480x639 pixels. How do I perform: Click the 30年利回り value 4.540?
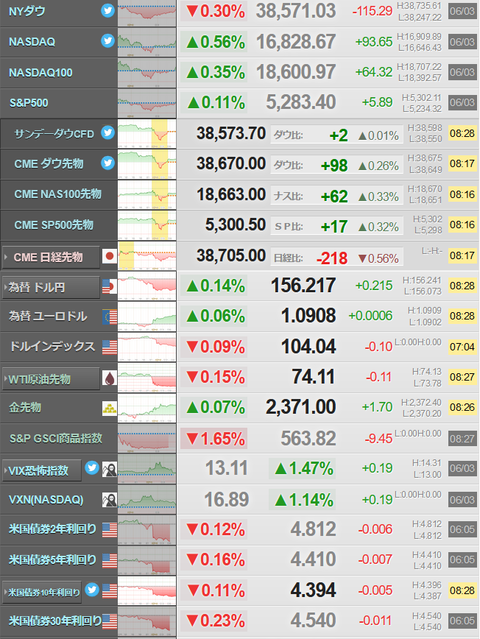[313, 620]
